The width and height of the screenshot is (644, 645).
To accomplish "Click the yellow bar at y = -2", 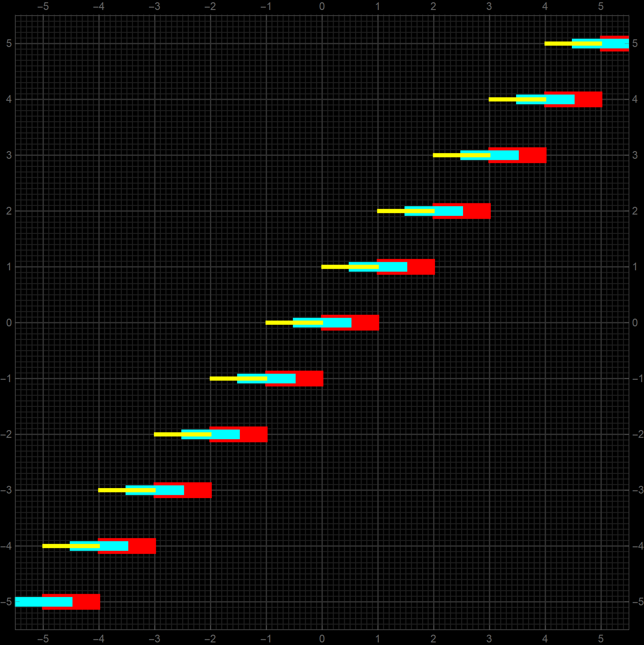I will point(167,434).
